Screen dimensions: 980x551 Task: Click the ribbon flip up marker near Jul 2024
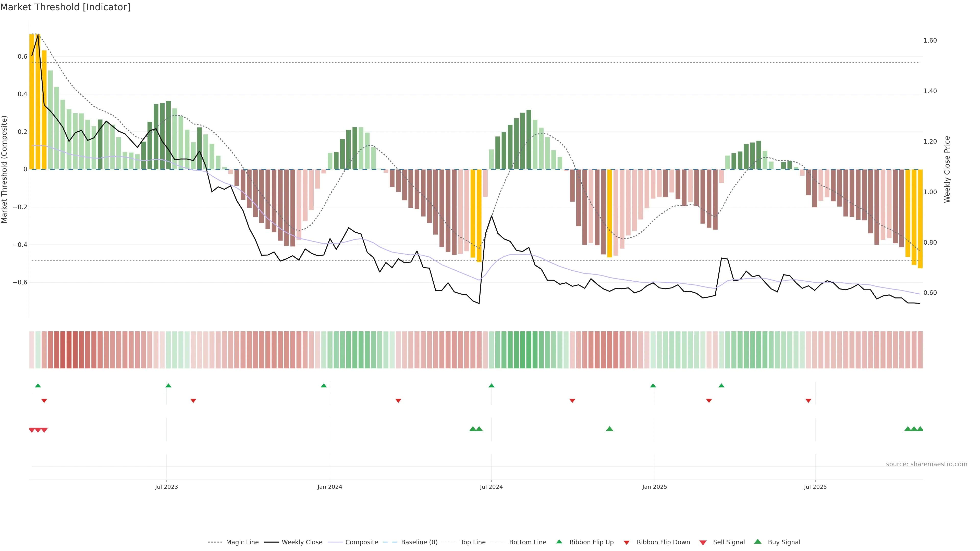(491, 386)
